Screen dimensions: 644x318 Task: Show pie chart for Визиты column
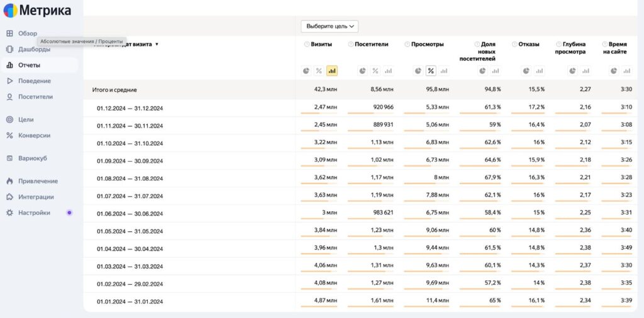[306, 71]
